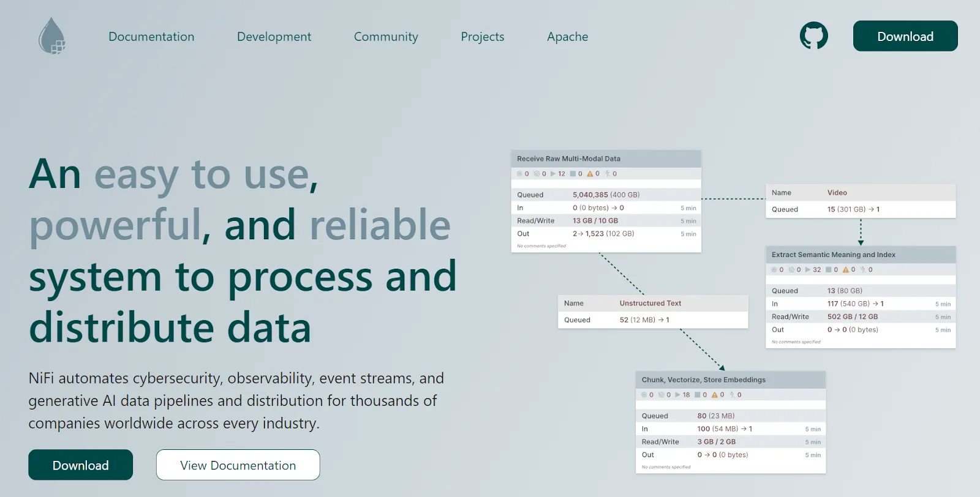This screenshot has height=497, width=980.
Task: Click the stopped square icon in Receive Raw Multi-Modal Data
Action: (573, 174)
